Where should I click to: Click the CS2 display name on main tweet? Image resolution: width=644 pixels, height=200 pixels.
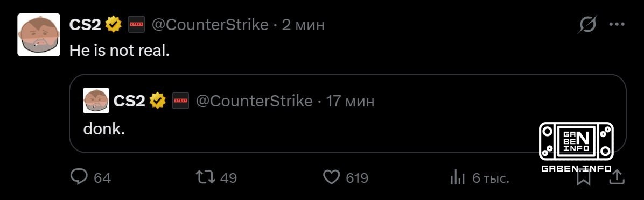[x=86, y=25]
